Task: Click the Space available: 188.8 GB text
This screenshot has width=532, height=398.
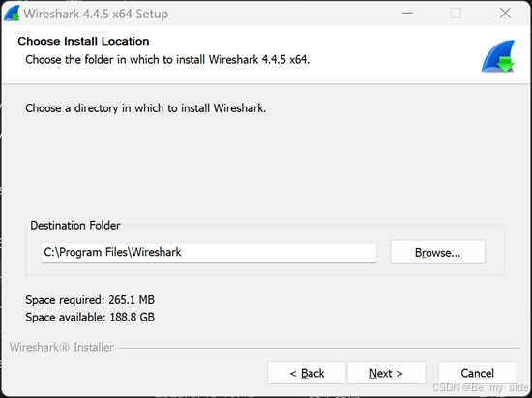Action: [90, 318]
